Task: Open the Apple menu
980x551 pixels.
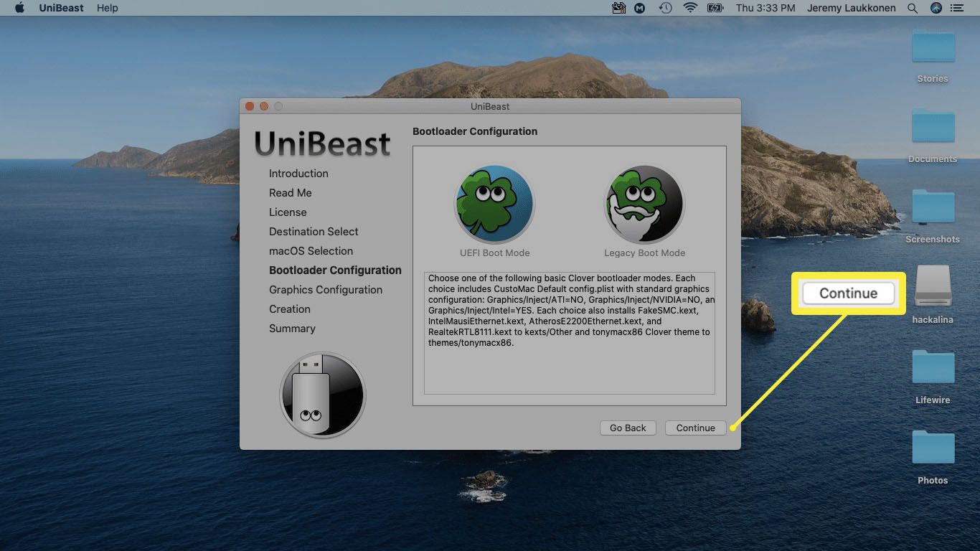Action: [x=19, y=8]
